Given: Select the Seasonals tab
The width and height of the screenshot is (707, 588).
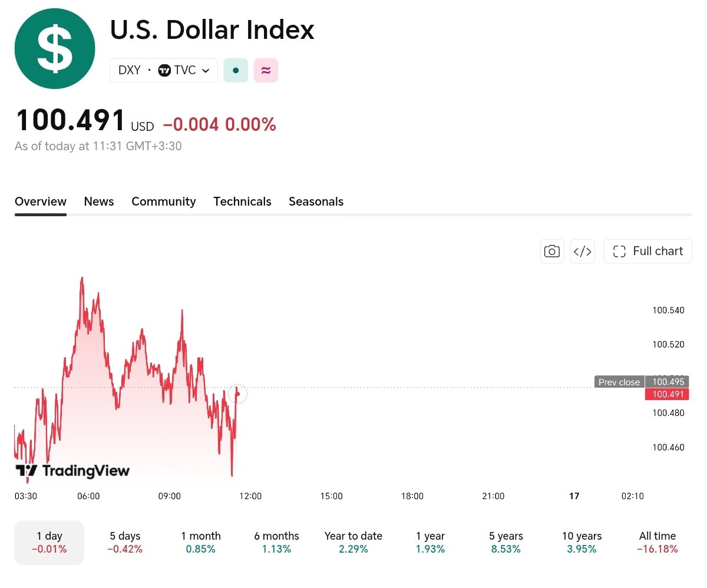Looking at the screenshot, I should tap(316, 201).
